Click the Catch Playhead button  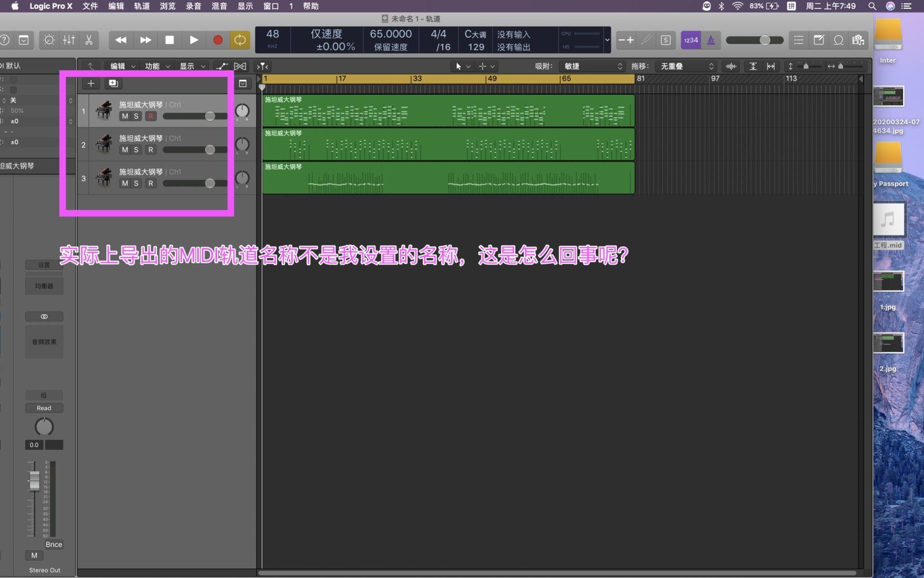coord(263,66)
